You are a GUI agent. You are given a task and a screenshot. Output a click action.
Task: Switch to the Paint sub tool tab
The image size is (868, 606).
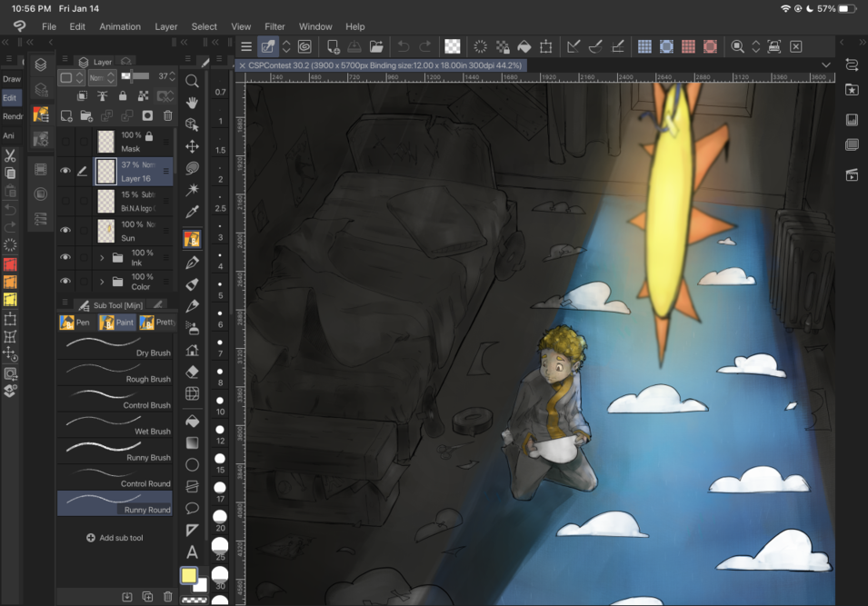(x=116, y=321)
